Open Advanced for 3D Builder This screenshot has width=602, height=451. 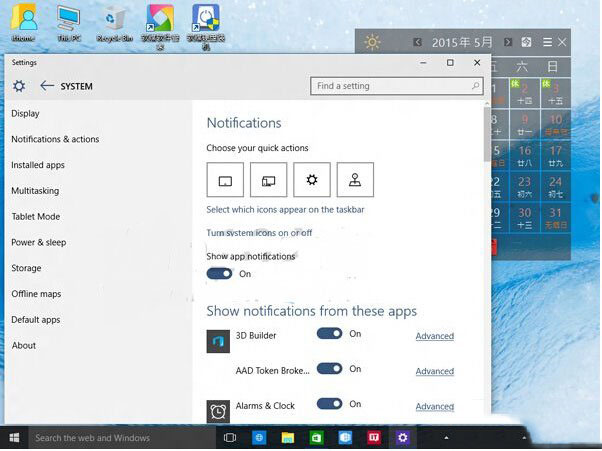pos(435,336)
